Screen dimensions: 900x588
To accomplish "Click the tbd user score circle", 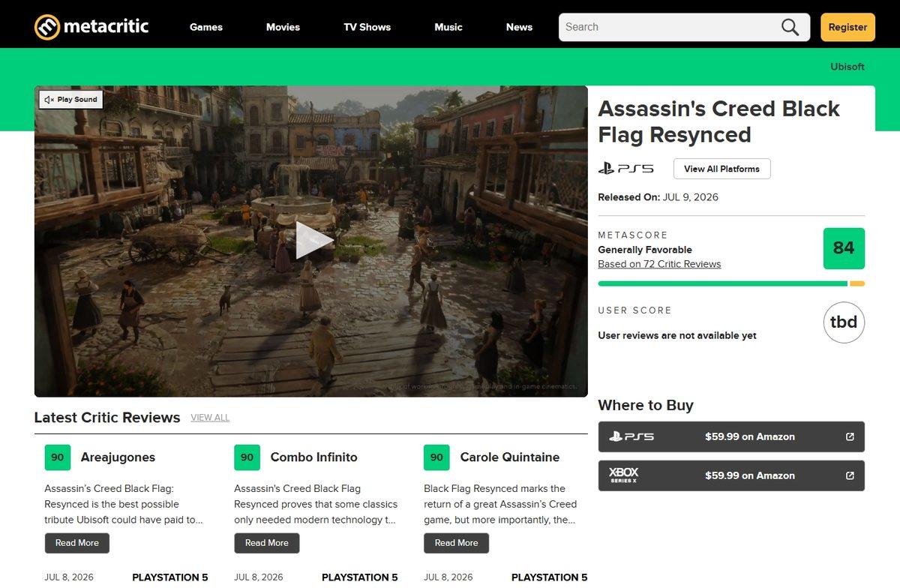I will [844, 322].
